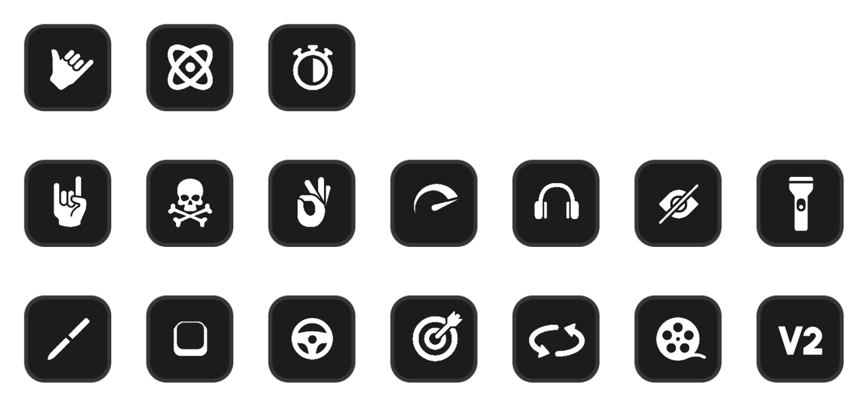Toggle the crossed-out eye visibility icon
The width and height of the screenshot is (868, 407).
pyautogui.click(x=678, y=203)
